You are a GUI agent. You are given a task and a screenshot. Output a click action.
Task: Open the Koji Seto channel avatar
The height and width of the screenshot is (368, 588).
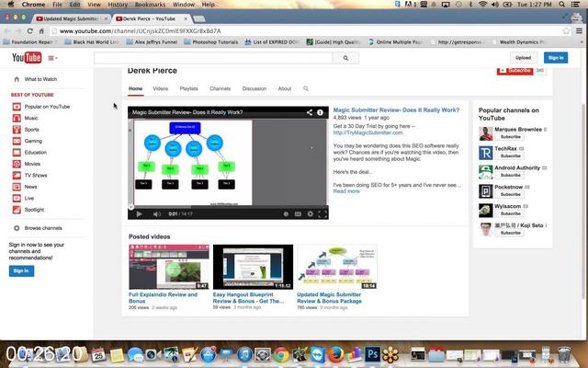tap(486, 229)
